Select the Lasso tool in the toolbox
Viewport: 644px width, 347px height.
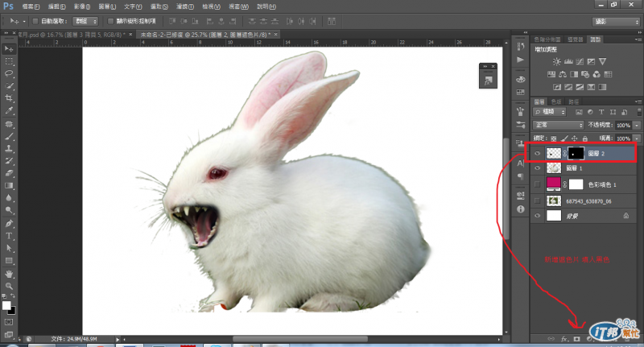[10, 73]
